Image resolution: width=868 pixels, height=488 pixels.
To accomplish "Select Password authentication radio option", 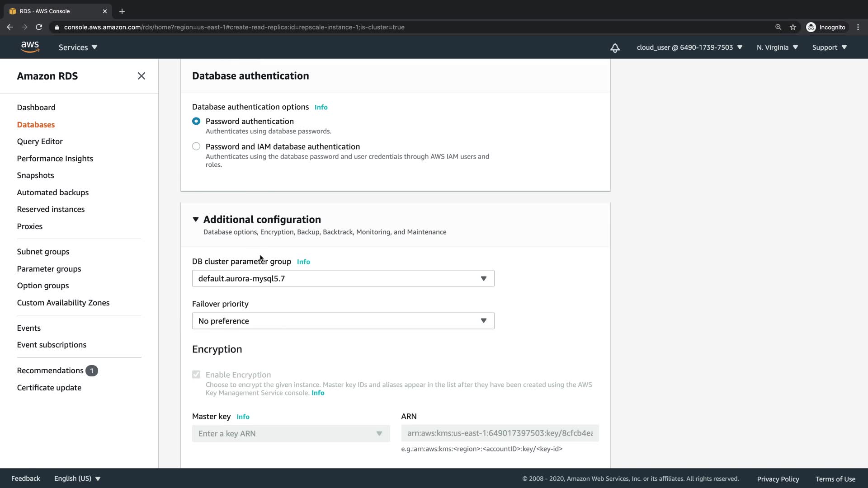I will 196,121.
